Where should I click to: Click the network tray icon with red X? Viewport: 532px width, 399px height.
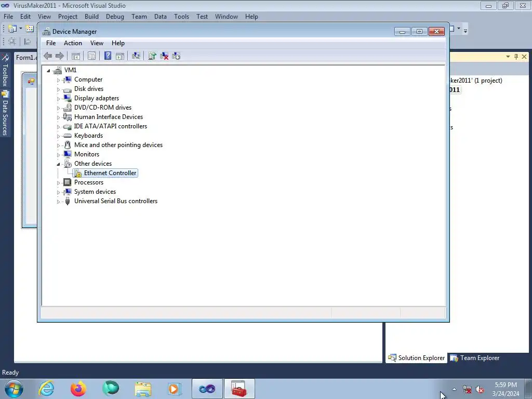coord(467,390)
